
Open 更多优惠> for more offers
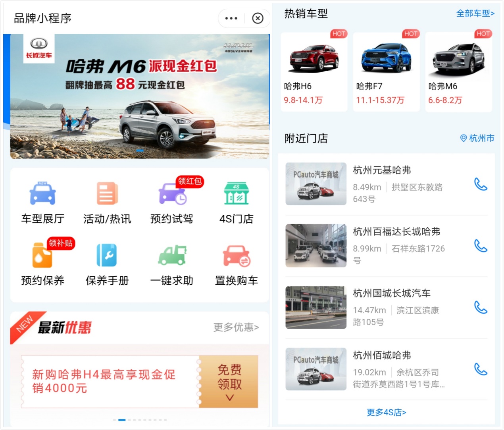(236, 327)
